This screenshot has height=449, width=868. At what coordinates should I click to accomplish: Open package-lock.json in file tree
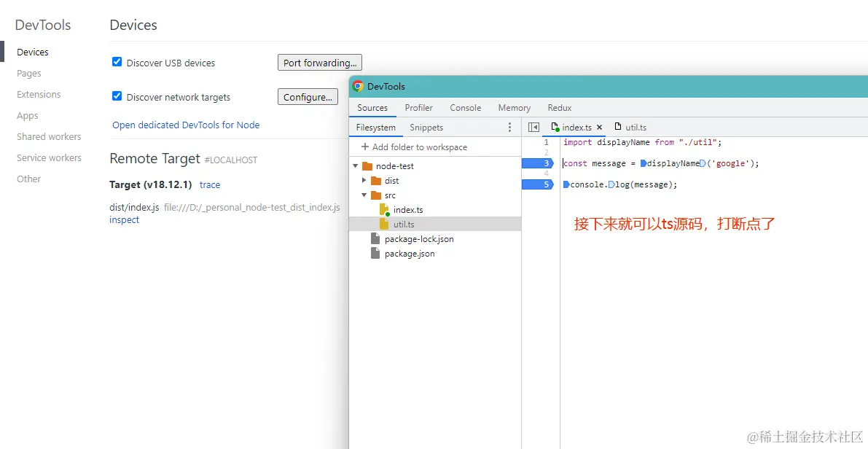419,239
